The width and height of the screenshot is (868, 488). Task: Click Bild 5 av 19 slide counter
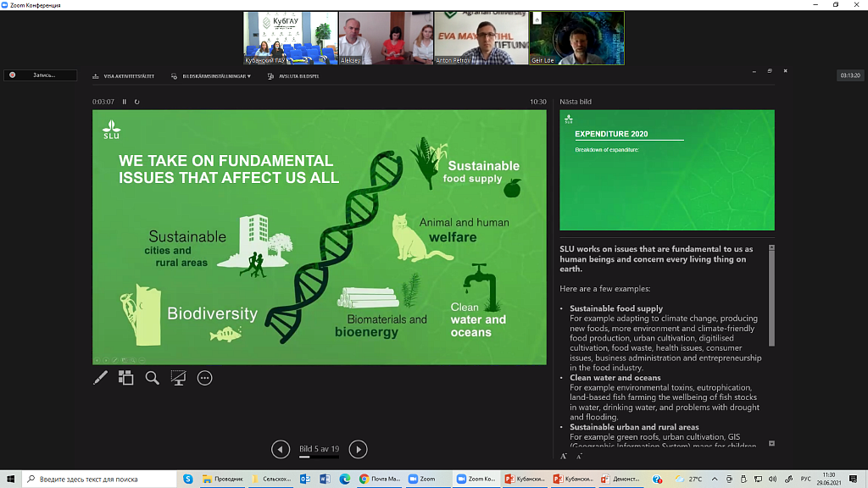[x=319, y=449]
